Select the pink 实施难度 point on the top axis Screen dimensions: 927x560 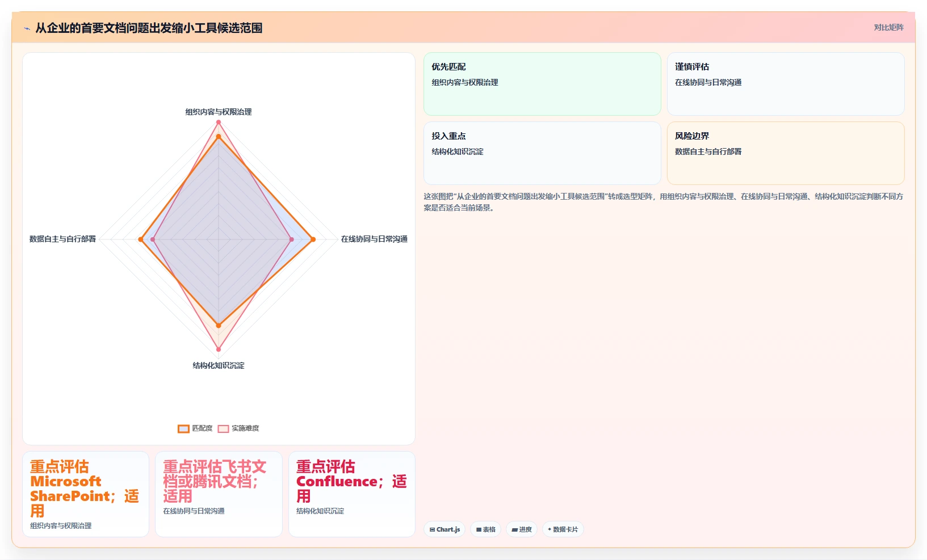click(219, 121)
